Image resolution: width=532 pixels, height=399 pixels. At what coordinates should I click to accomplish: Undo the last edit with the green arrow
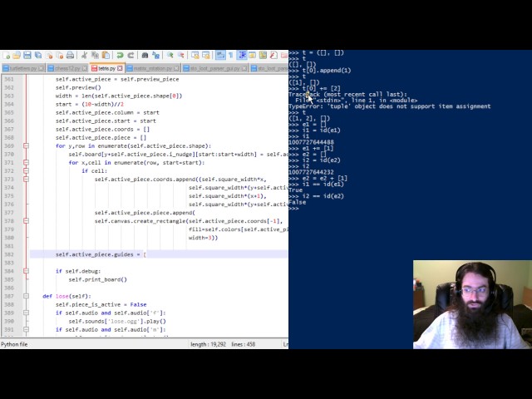pos(120,56)
